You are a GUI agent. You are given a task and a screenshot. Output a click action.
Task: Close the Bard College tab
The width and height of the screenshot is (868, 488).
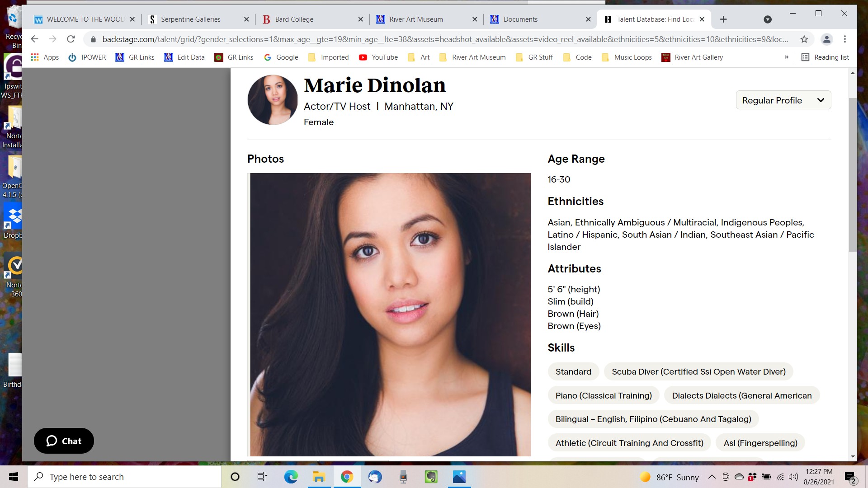tap(360, 19)
